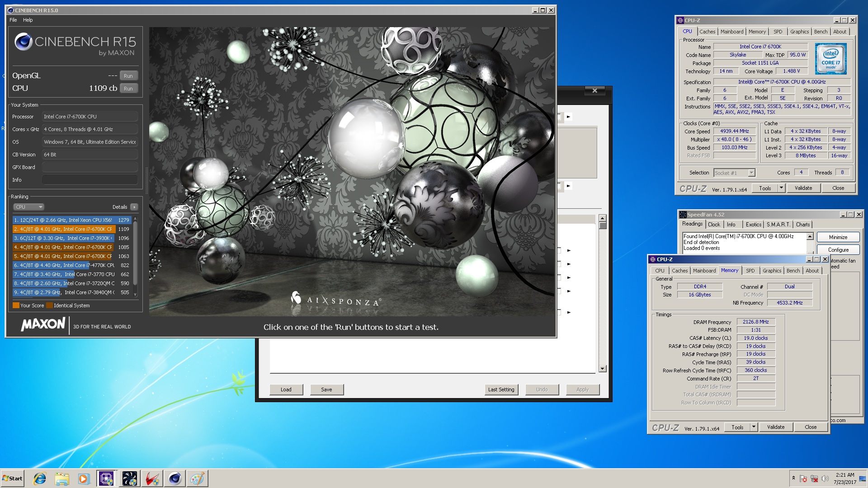Click SpeedFan Configure button
The height and width of the screenshot is (488, 868).
click(x=838, y=250)
